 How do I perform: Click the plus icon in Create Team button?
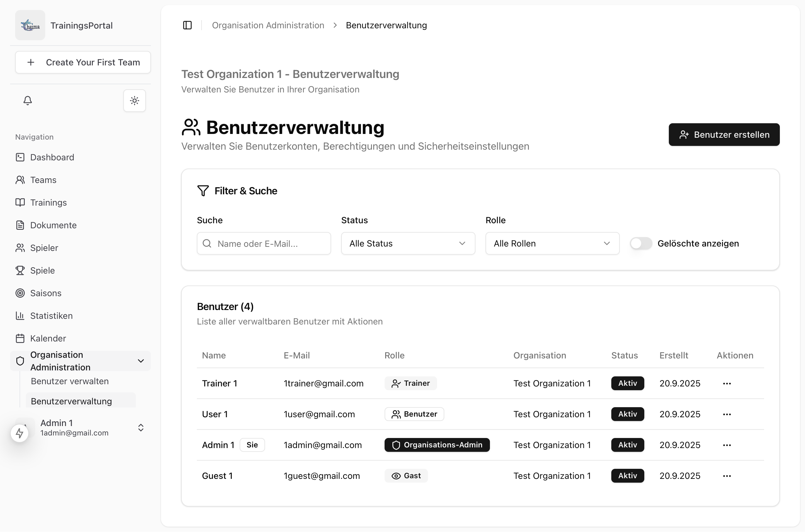31,62
